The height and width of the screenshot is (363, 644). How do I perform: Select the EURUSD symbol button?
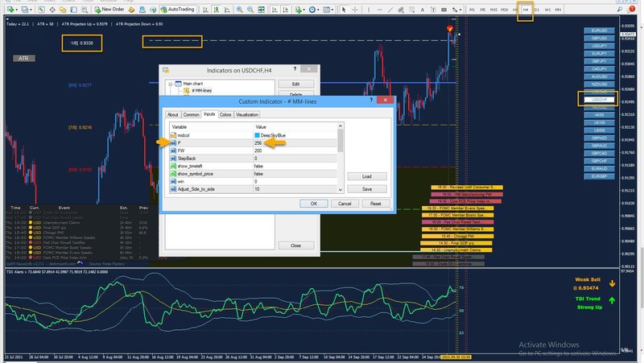(x=600, y=31)
